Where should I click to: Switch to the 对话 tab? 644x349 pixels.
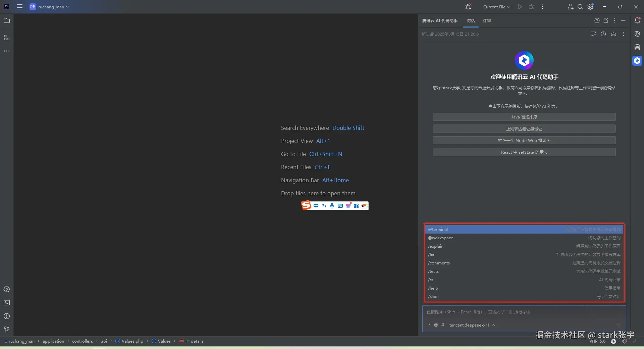pos(471,21)
